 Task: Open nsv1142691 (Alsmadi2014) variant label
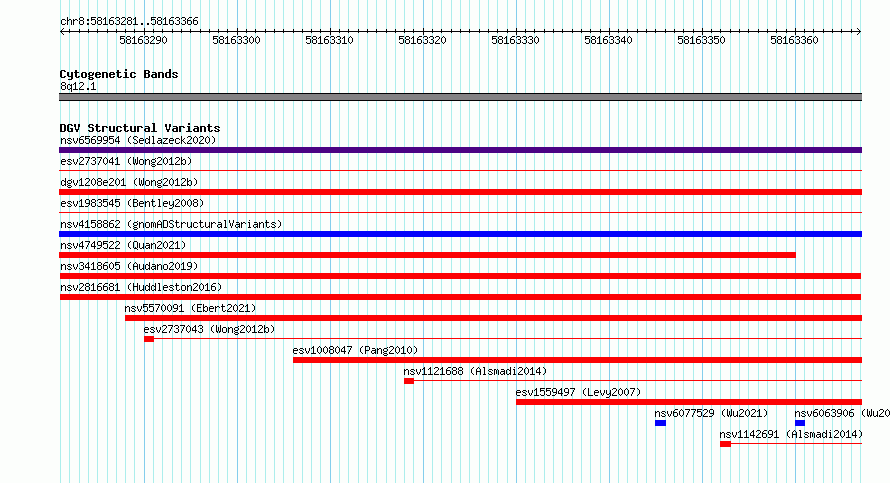coord(791,434)
